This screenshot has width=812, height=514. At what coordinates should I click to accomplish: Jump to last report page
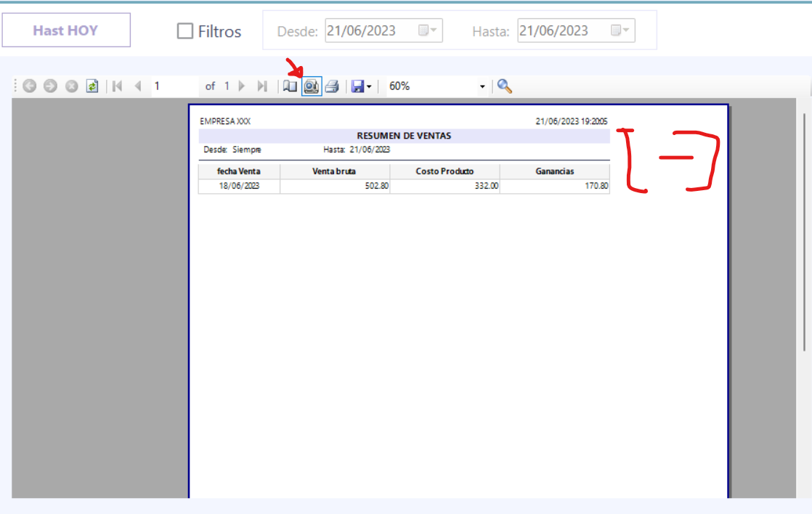tap(263, 86)
